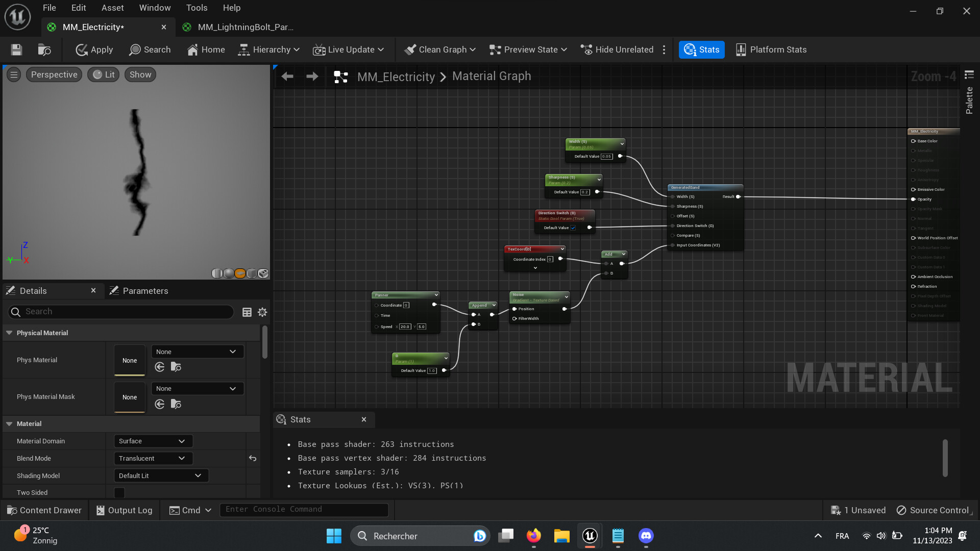
Task: Open the Shading Model dropdown
Action: [161, 475]
